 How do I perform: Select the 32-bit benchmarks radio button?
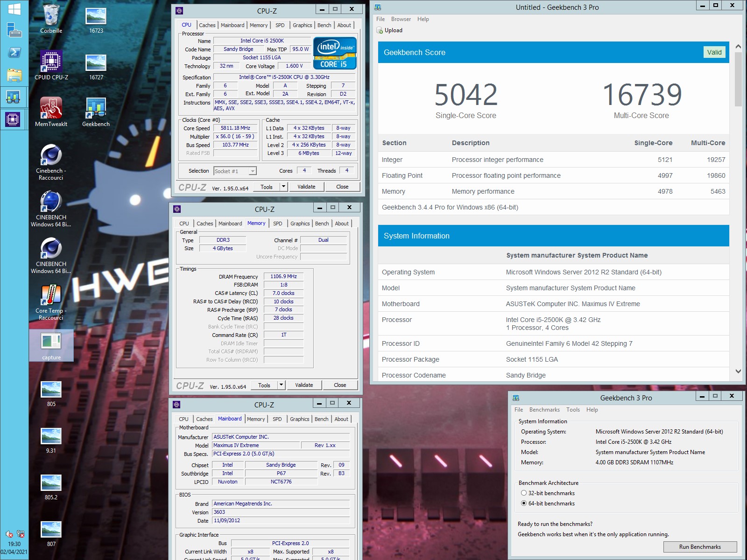click(x=524, y=493)
